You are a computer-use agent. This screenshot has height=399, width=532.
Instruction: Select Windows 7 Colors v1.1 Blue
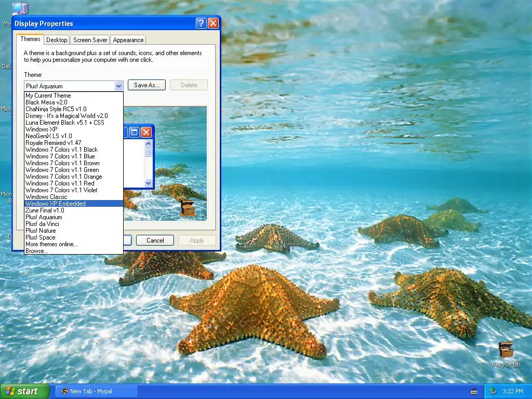(74, 156)
